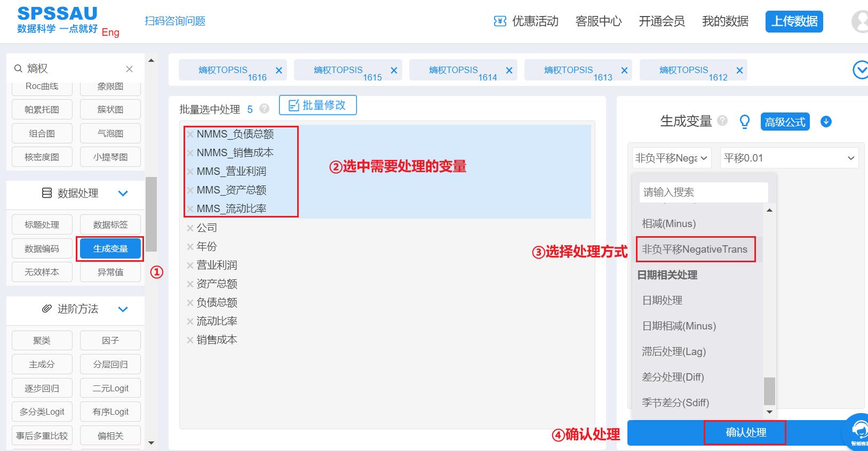The image size is (868, 451).
Task: Click the search magnifier icon
Action: [x=18, y=68]
